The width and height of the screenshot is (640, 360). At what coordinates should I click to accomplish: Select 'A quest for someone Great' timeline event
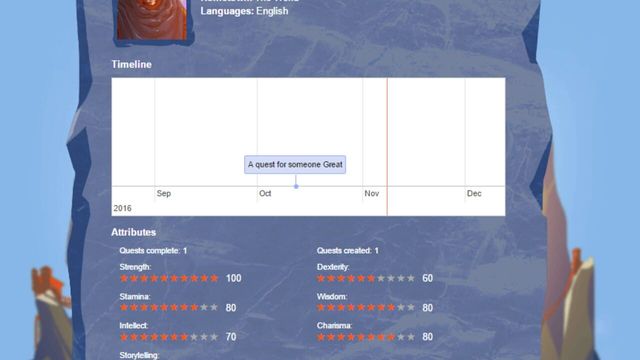tap(295, 164)
